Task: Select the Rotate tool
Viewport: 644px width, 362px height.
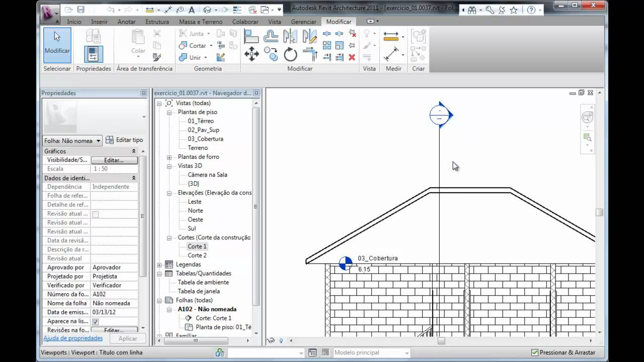Action: 290,54
